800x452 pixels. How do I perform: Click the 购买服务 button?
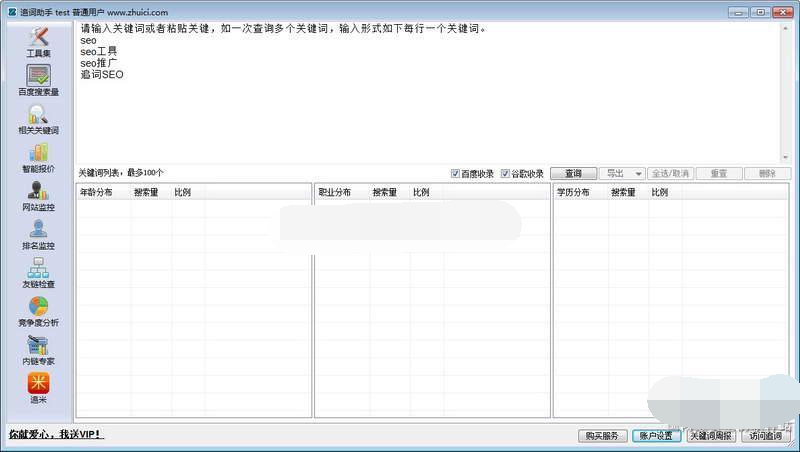point(603,436)
